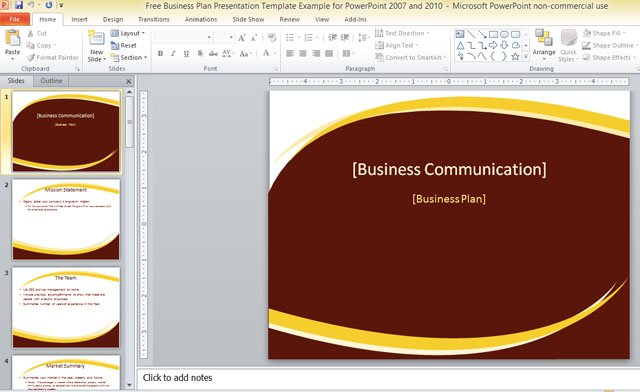Viewport: 640px width, 392px height.
Task: Select the Mission Statement slide thumbnail
Action: 66,220
